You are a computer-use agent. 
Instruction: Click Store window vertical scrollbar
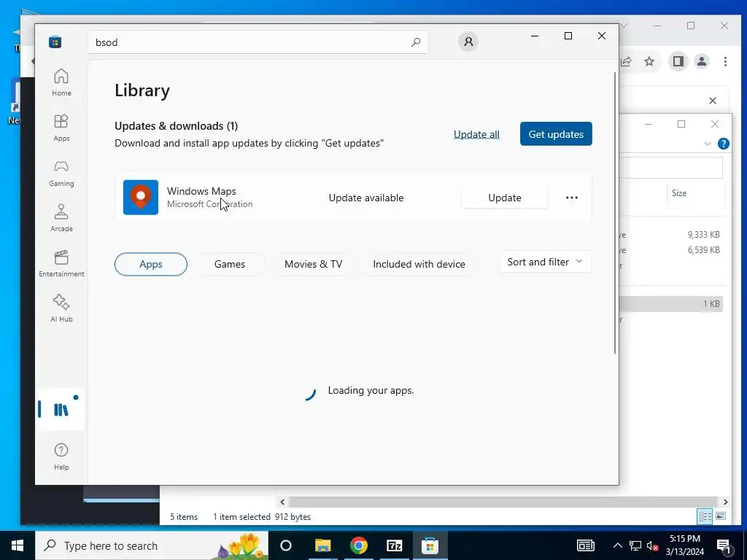pos(615,212)
